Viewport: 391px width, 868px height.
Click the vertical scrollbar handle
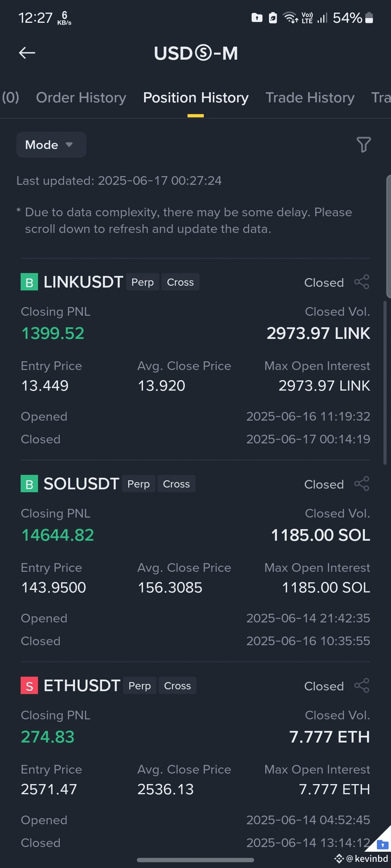click(385, 383)
